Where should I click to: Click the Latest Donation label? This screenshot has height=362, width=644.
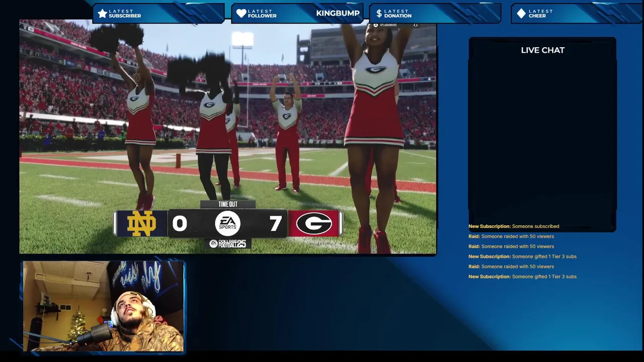[398, 14]
